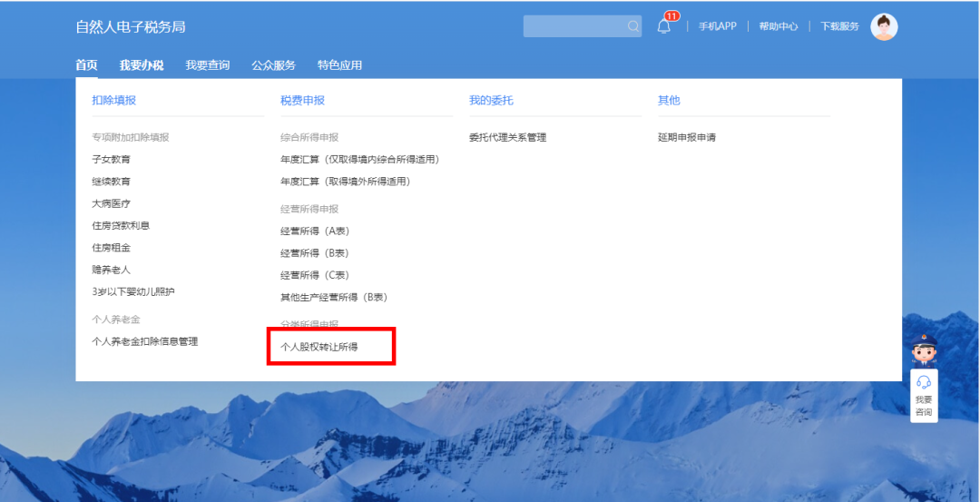Open 我要咨询 headset consultation button

click(924, 395)
